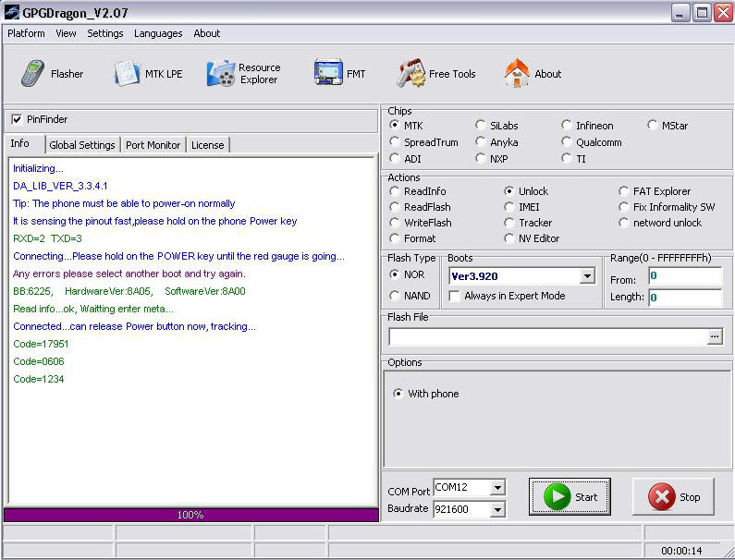This screenshot has height=560, width=735.
Task: Open the License tab
Action: (208, 145)
